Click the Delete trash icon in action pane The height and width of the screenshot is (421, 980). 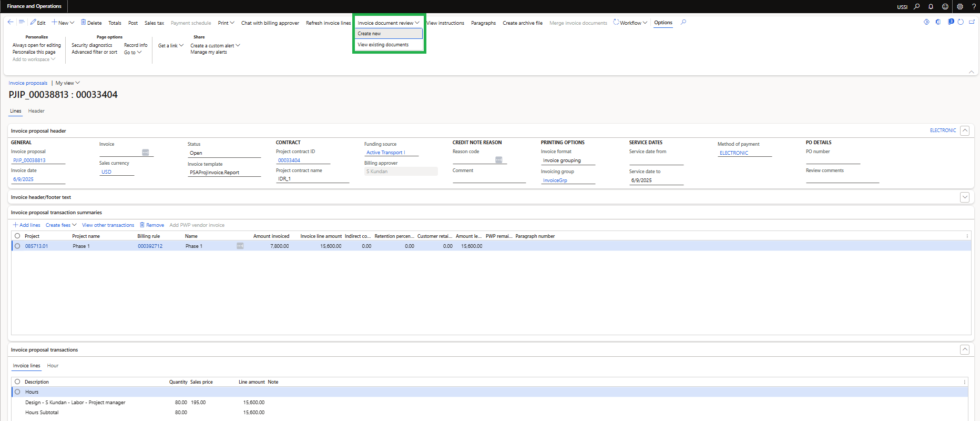pyautogui.click(x=83, y=23)
